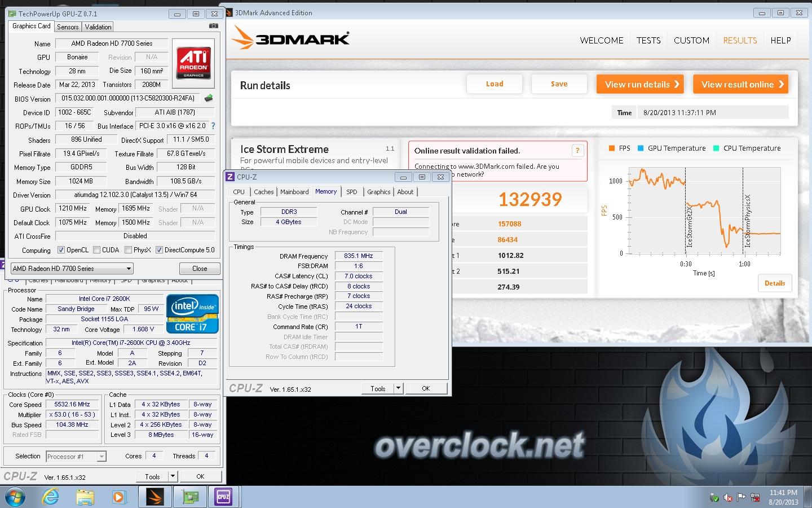Switch to CPU-Z on the taskbar
This screenshot has height=508, width=812.
(x=223, y=497)
